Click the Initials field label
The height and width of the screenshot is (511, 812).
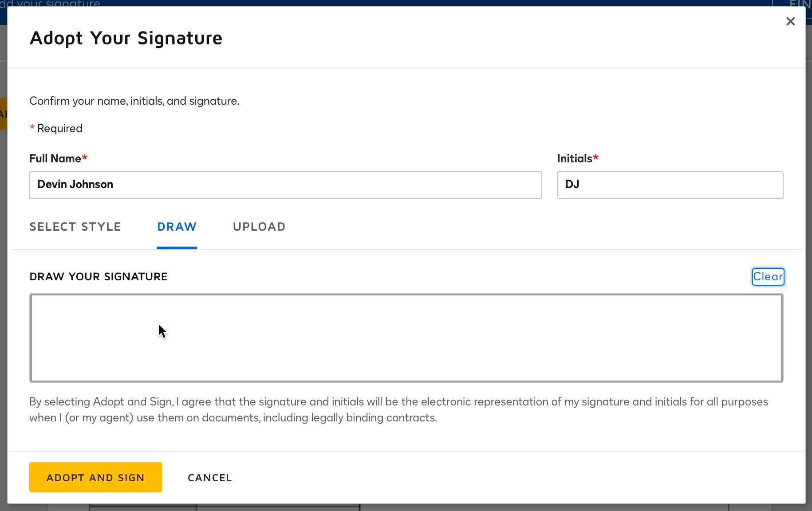point(575,158)
